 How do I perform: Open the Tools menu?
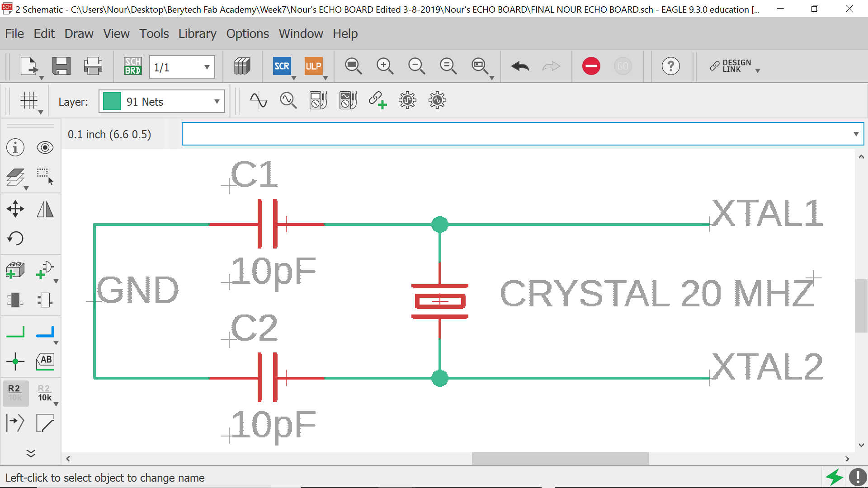tap(154, 33)
